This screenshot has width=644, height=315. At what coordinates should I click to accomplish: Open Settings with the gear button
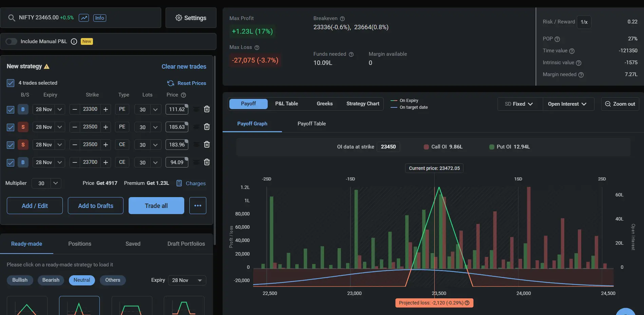pos(191,18)
